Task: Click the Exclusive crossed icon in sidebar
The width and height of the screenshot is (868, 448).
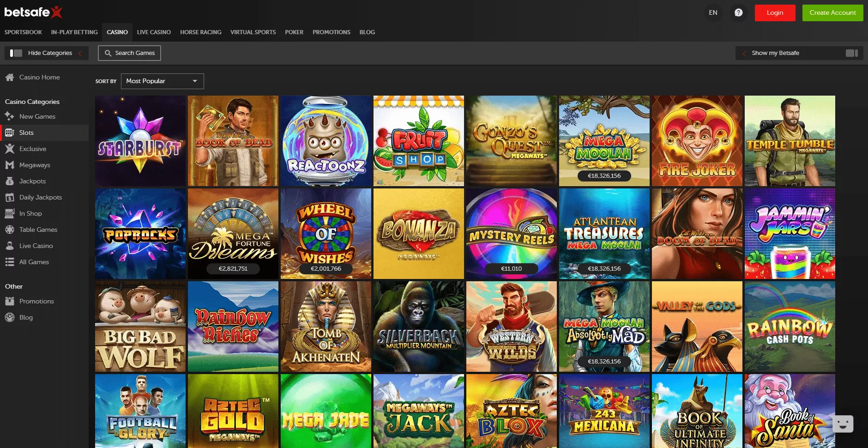Action: pyautogui.click(x=9, y=149)
